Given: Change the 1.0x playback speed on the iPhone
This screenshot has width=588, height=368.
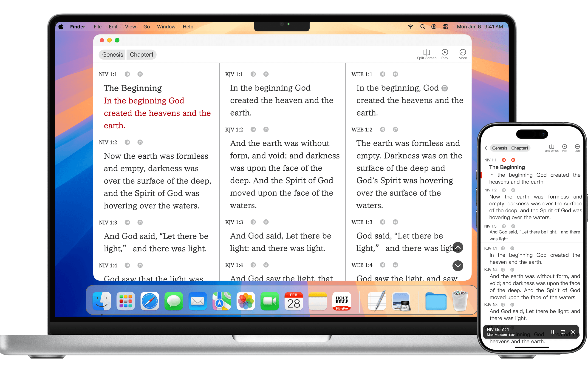Looking at the screenshot, I should tap(512, 335).
